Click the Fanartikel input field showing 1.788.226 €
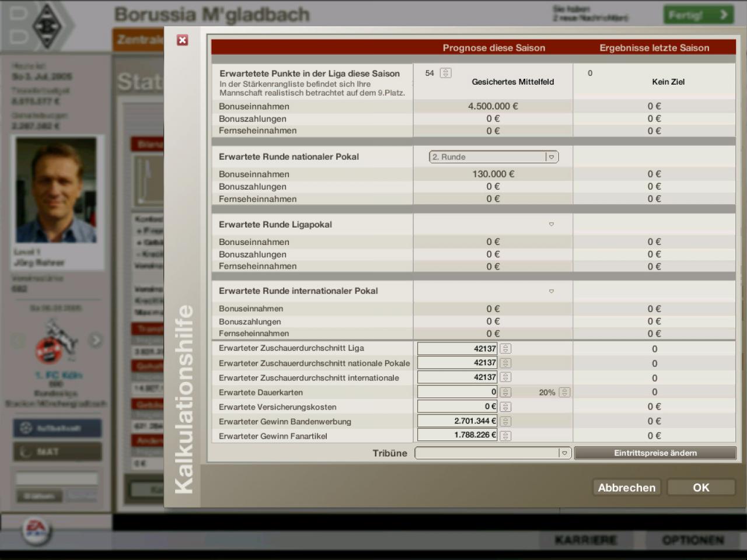This screenshot has width=747, height=560. [458, 435]
